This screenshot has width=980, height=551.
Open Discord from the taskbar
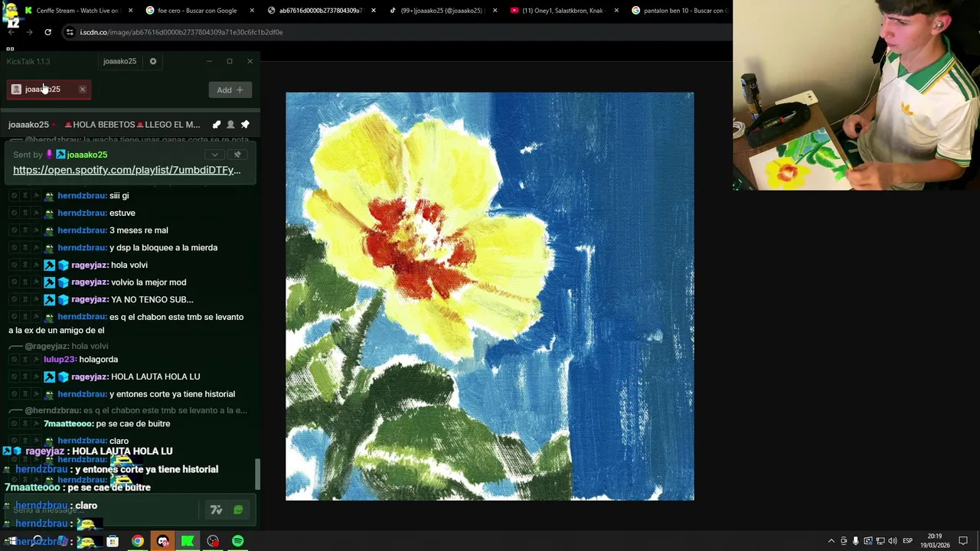tap(163, 541)
